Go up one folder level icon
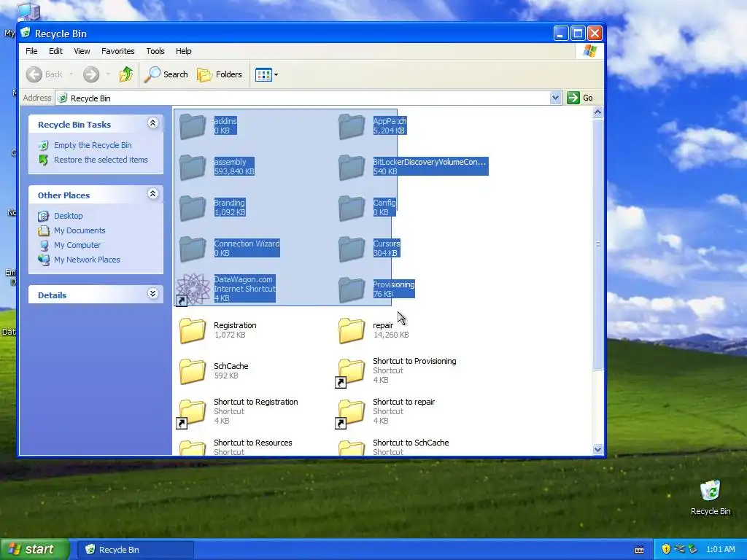Screen dimensions: 747x560 (126, 74)
